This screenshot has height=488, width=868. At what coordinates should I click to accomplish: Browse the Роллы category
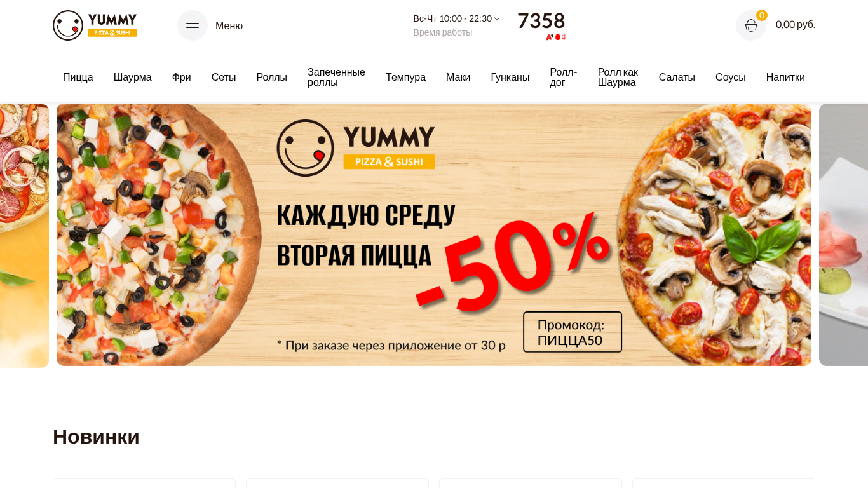click(272, 78)
